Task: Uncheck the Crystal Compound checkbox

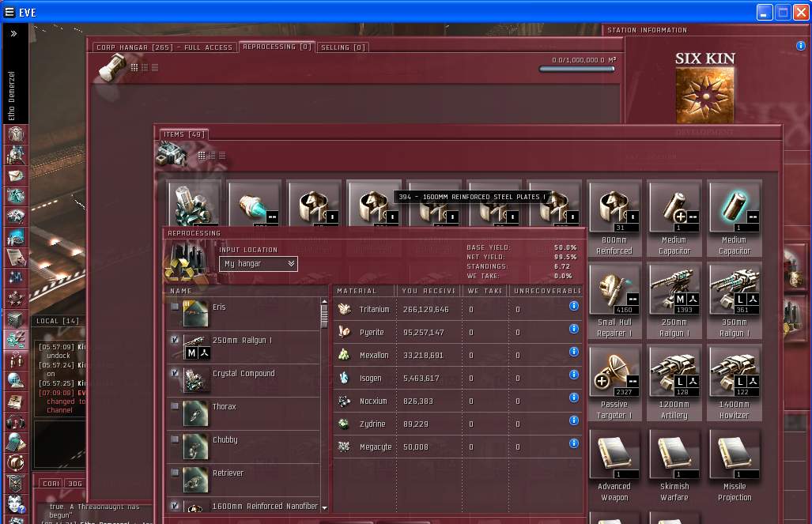Action: (x=175, y=373)
